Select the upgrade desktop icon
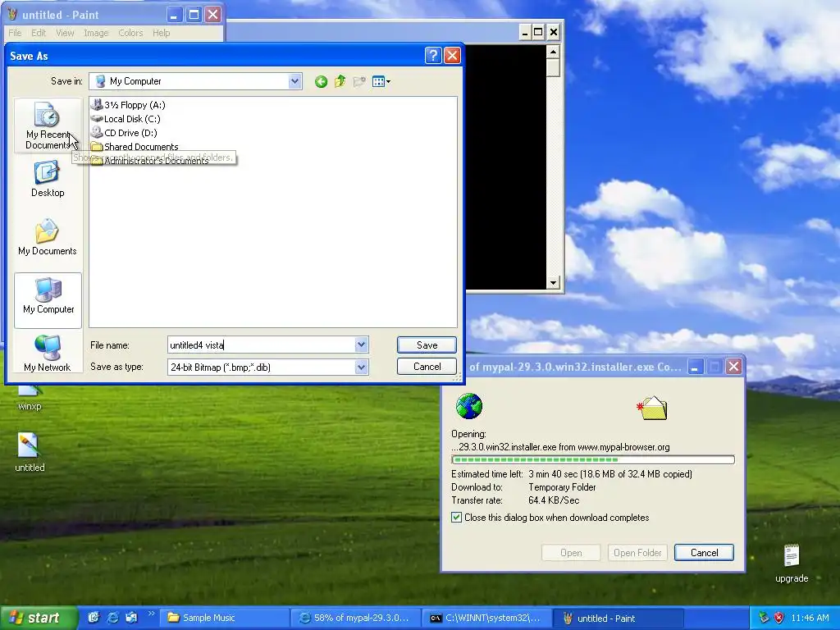 pos(792,563)
